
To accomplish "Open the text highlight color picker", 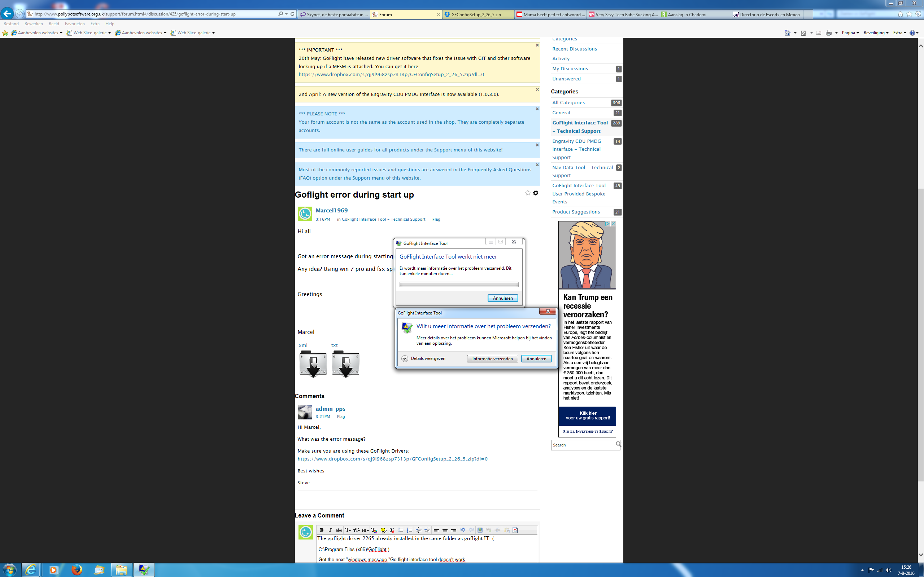I will click(x=383, y=530).
